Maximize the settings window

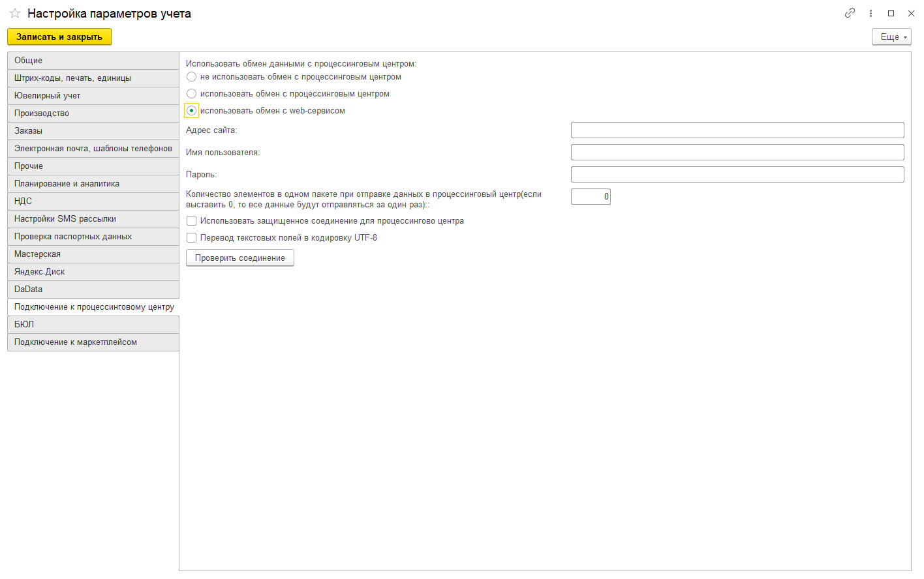(891, 13)
